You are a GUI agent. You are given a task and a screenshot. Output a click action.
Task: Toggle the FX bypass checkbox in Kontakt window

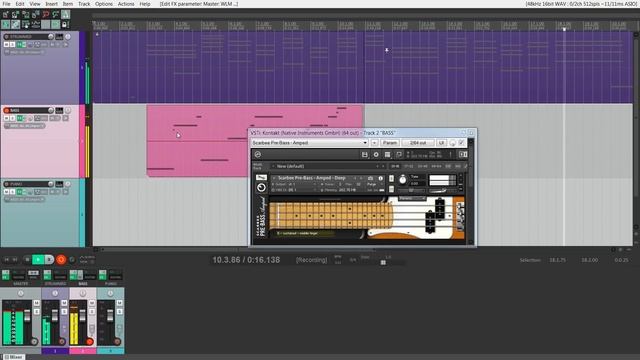[462, 142]
